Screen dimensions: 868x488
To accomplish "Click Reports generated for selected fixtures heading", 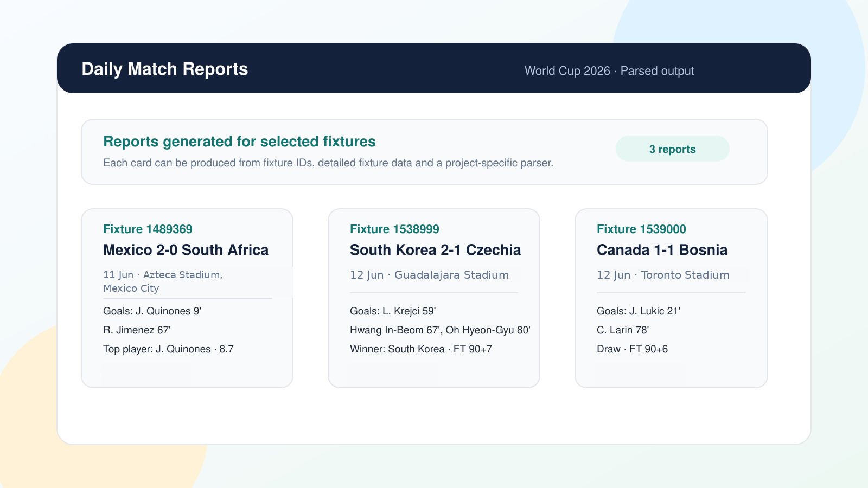I will [239, 142].
